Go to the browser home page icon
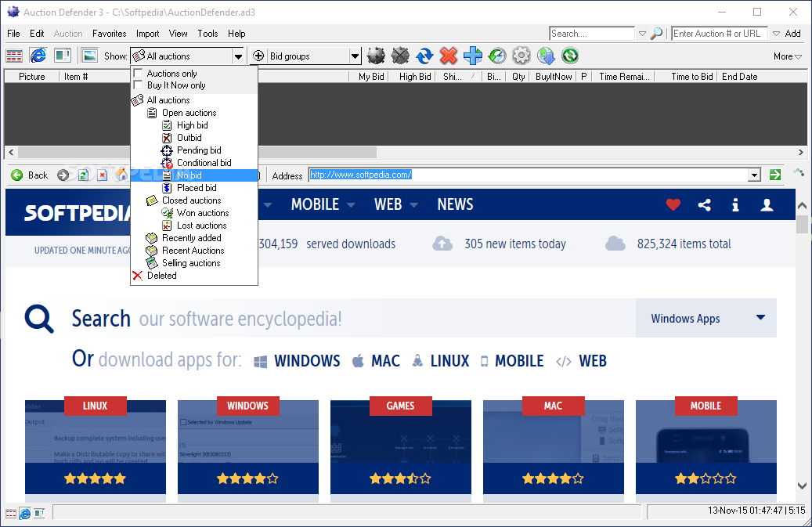The height and width of the screenshot is (527, 812). point(121,175)
